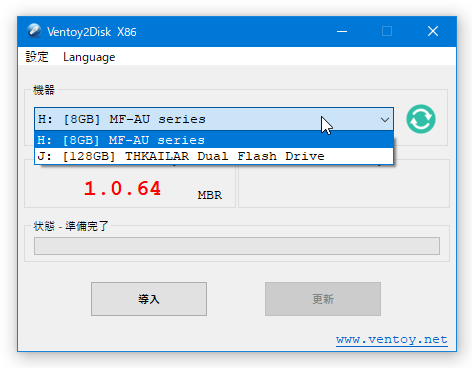472x368 pixels.
Task: Open the 設定 menu
Action: pos(37,57)
